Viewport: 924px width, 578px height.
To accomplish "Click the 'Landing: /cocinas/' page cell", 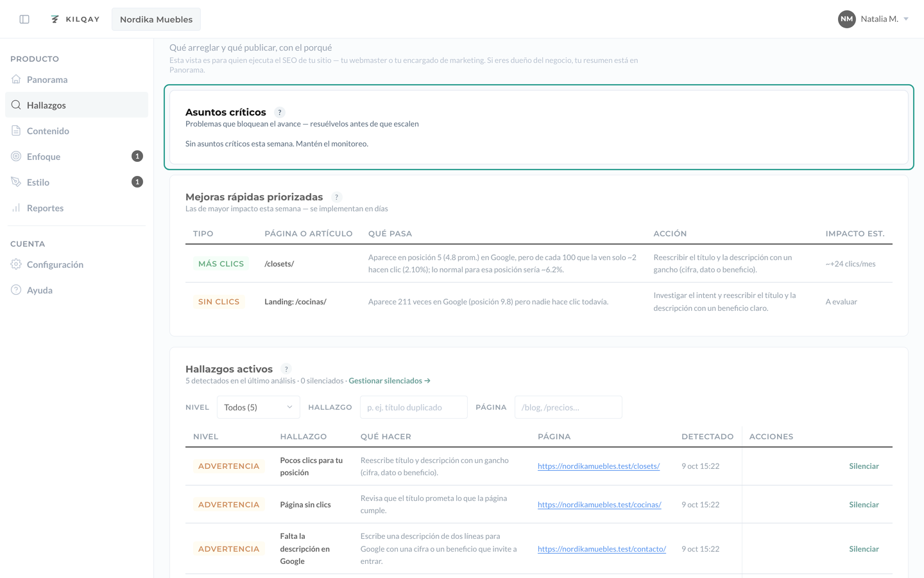I will point(295,302).
